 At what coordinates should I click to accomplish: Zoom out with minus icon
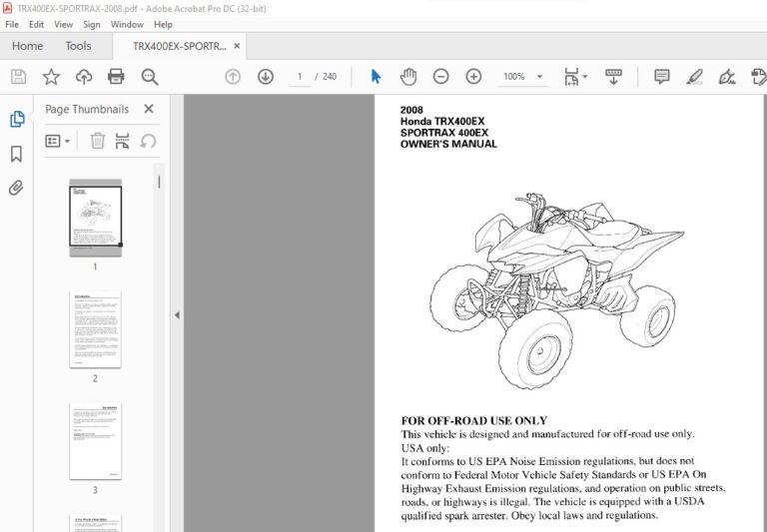tap(440, 77)
